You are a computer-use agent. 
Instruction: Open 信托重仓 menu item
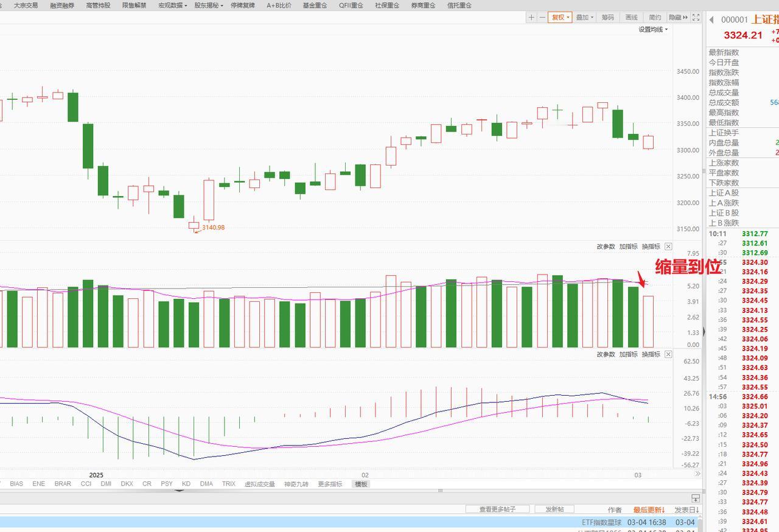459,5
